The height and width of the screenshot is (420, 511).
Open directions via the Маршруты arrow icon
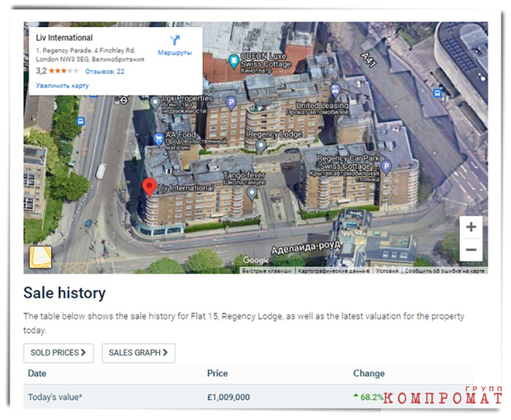tap(175, 40)
